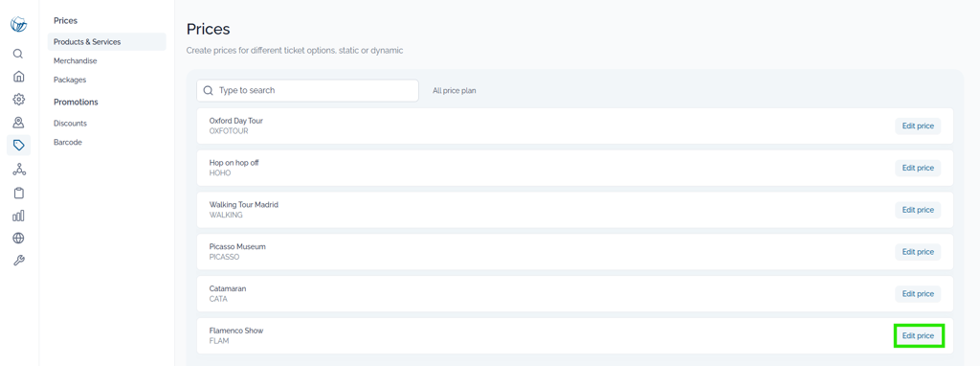
Task: Open the Discounts menu item
Action: 70,124
